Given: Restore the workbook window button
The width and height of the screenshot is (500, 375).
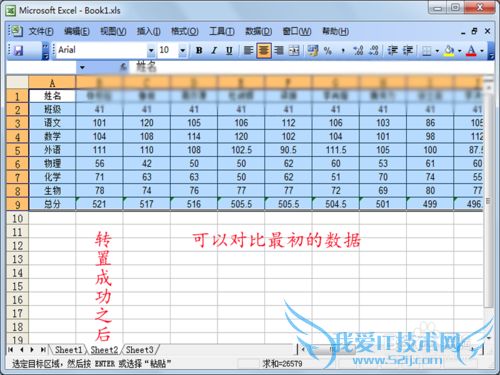Looking at the screenshot, I should pos(474,31).
